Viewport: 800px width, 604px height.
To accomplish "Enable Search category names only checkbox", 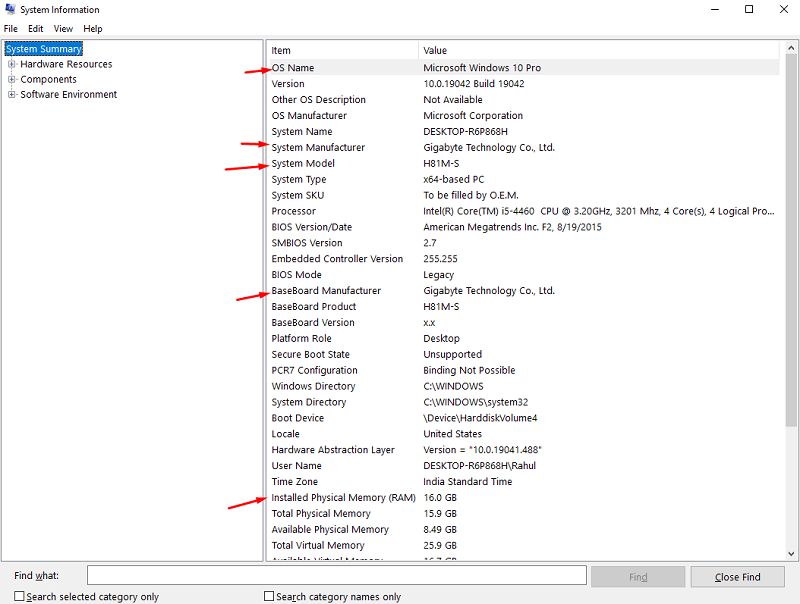I will pos(269,597).
